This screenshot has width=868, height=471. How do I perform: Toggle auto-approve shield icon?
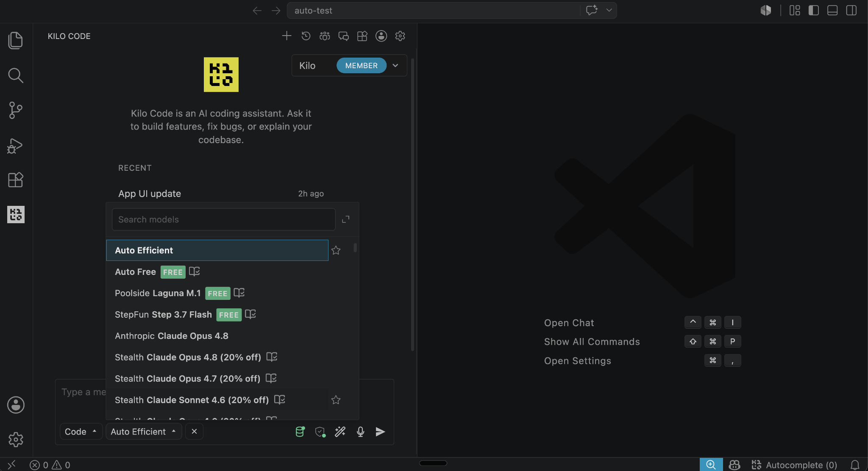coord(320,432)
